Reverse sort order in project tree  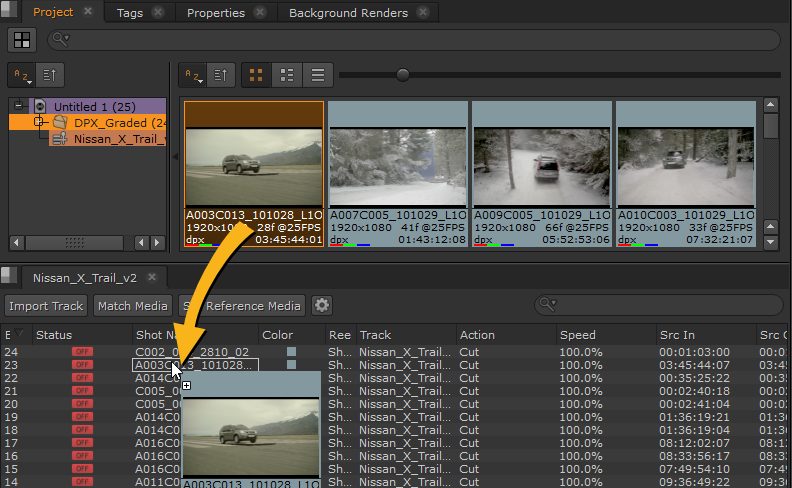tap(51, 75)
